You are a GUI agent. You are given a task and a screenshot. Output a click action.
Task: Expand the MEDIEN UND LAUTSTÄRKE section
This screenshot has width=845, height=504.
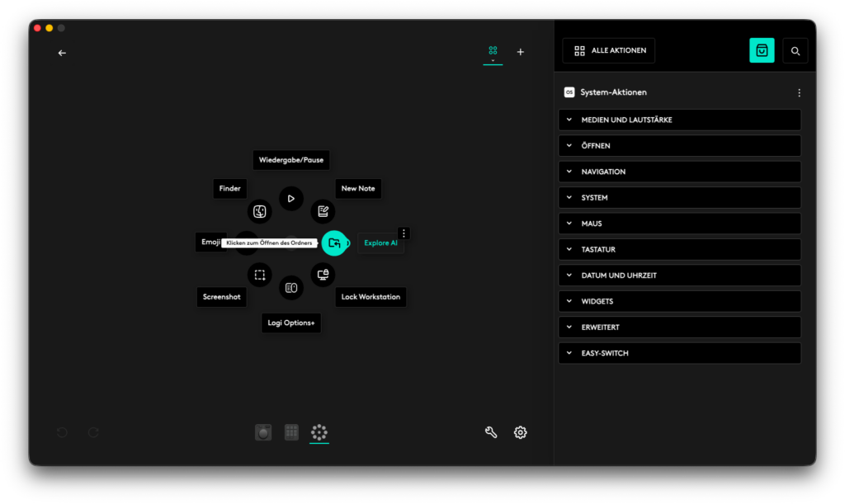pyautogui.click(x=679, y=120)
